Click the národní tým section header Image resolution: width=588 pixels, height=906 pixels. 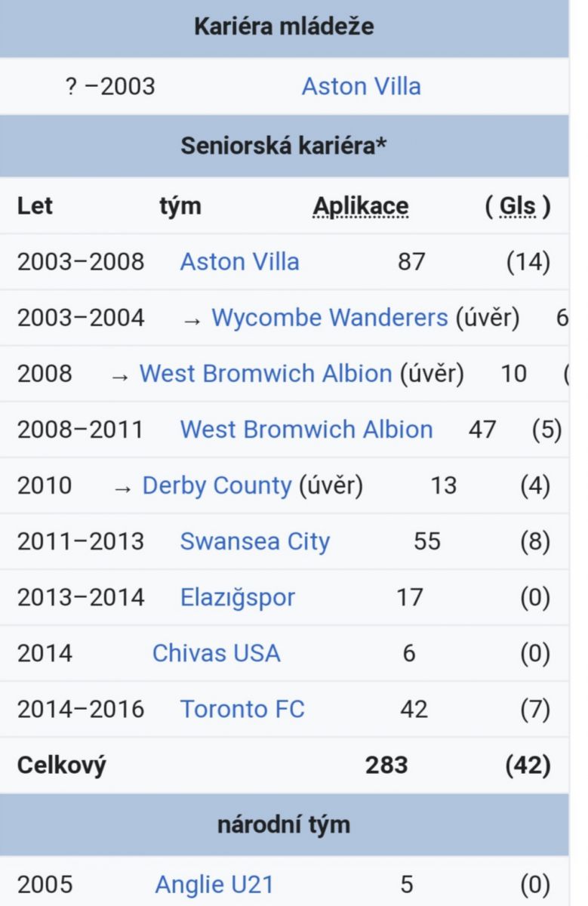click(284, 824)
